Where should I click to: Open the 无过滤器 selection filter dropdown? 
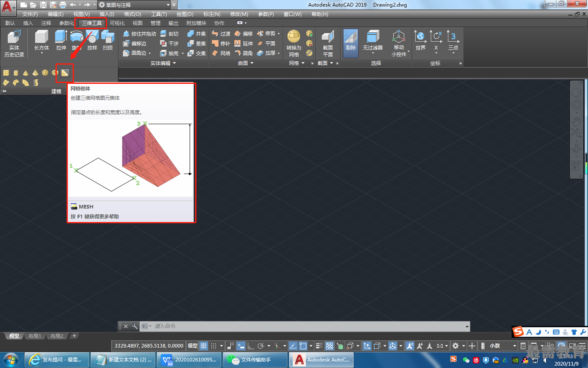tap(373, 53)
